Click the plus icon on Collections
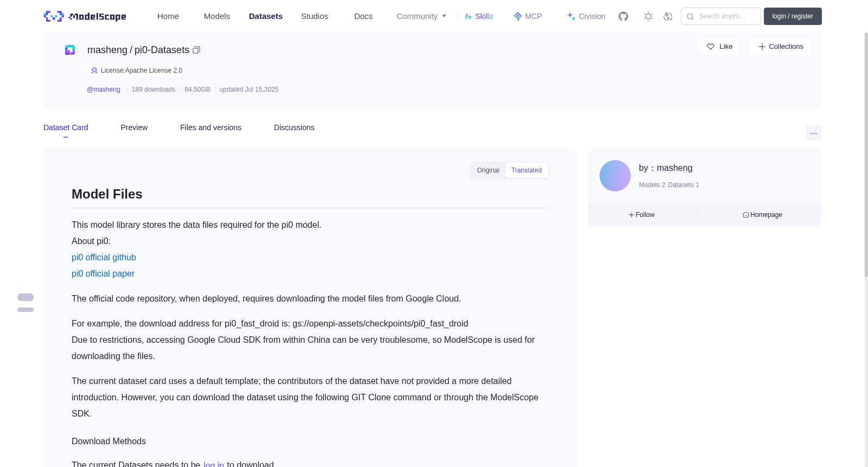This screenshot has height=467, width=868. pyautogui.click(x=762, y=47)
